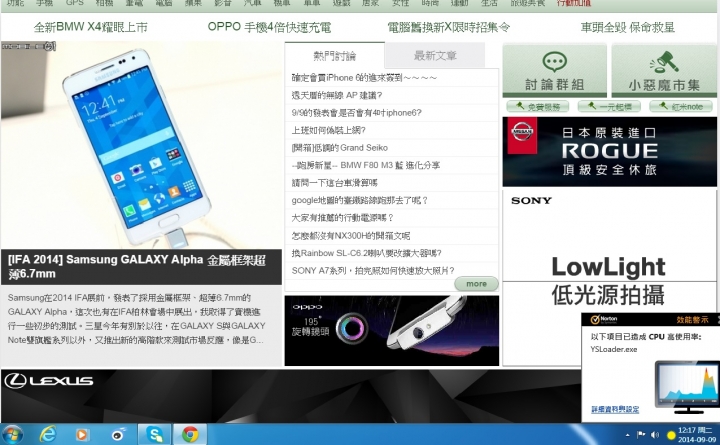Open thread 請問一下這台車滑算嗎
This screenshot has width=720, height=445.
pos(334,183)
